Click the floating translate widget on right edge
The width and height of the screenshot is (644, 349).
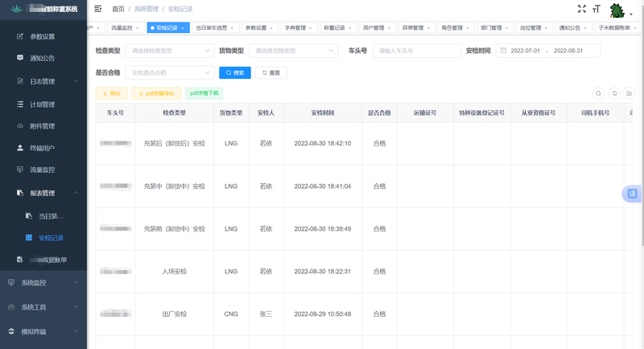[633, 194]
